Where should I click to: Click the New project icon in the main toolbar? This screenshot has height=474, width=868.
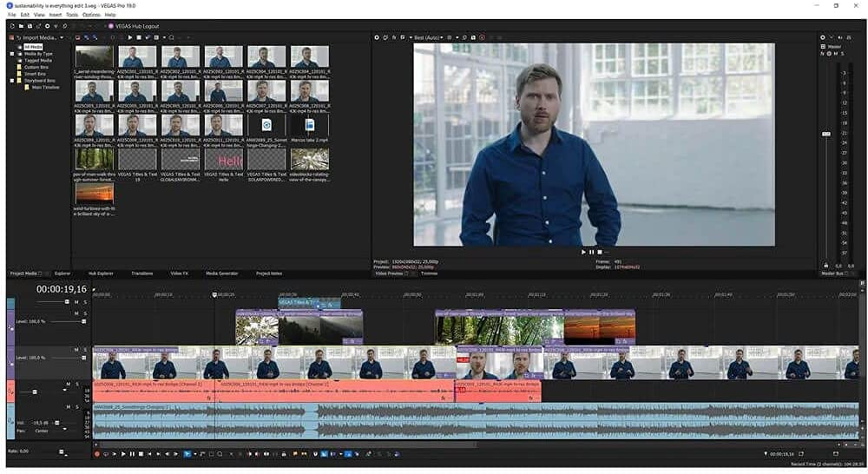click(12, 26)
